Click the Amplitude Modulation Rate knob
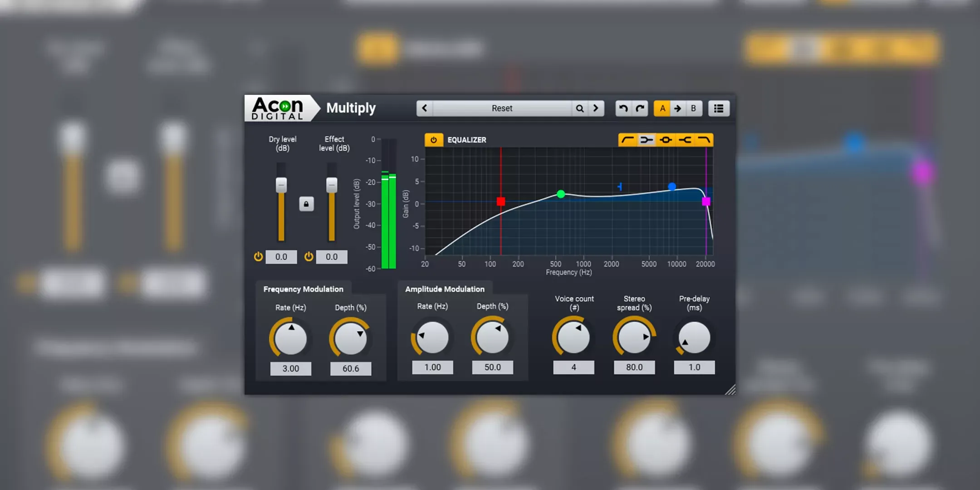The width and height of the screenshot is (980, 490). pos(432,337)
